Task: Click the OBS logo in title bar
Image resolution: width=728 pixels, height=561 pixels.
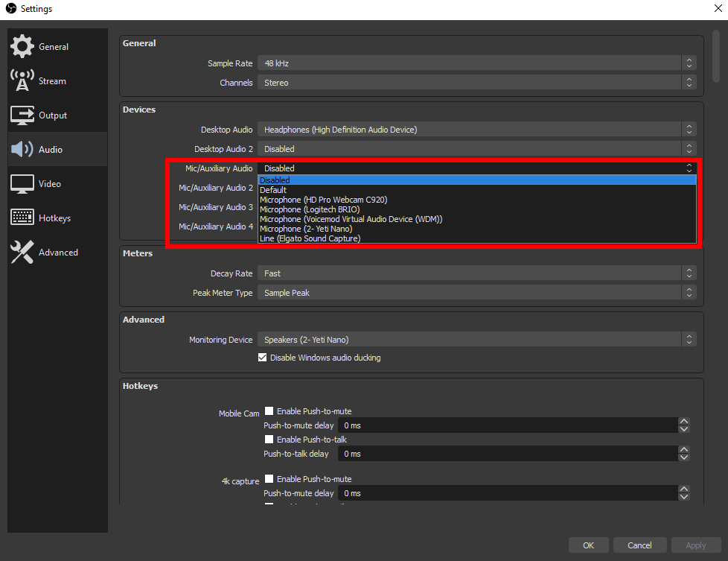Action: [10, 9]
